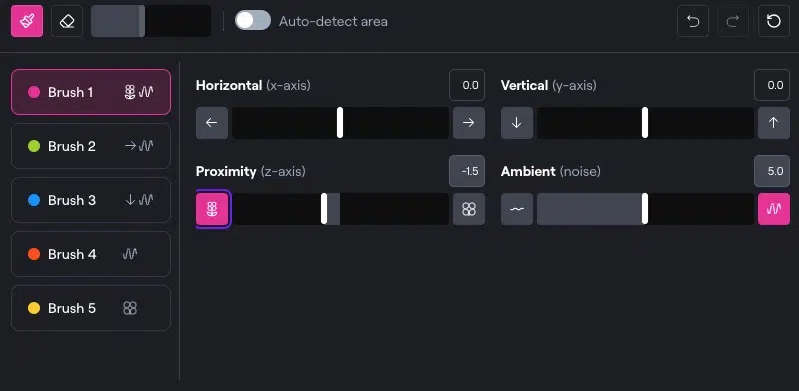Image resolution: width=799 pixels, height=391 pixels.
Task: Click the pink flower Proximity icon
Action: tap(212, 209)
